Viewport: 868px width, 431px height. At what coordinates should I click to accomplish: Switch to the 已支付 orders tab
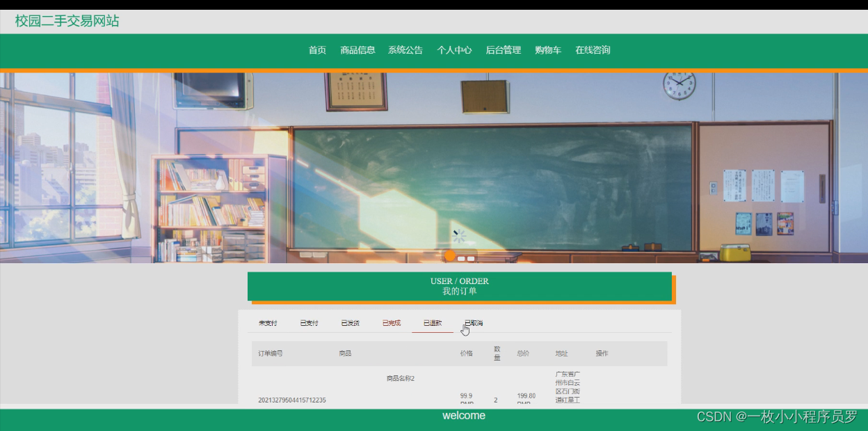tap(309, 323)
